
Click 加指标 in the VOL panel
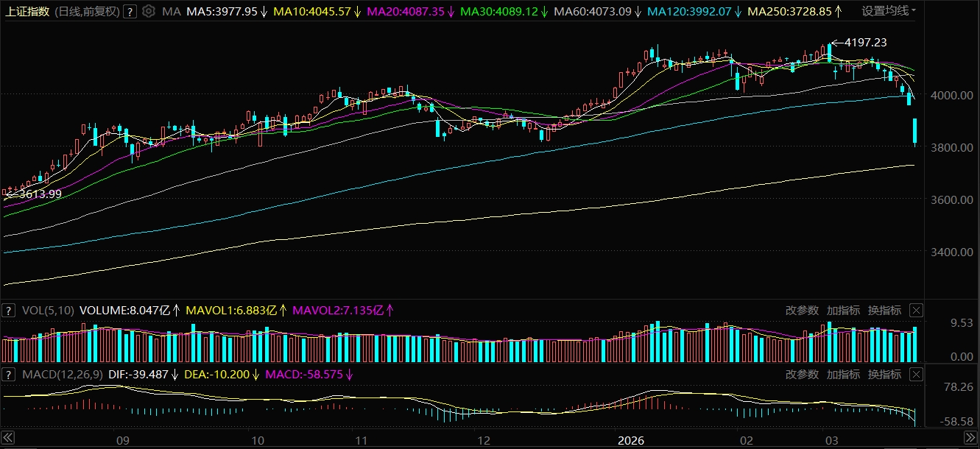pyautogui.click(x=842, y=310)
